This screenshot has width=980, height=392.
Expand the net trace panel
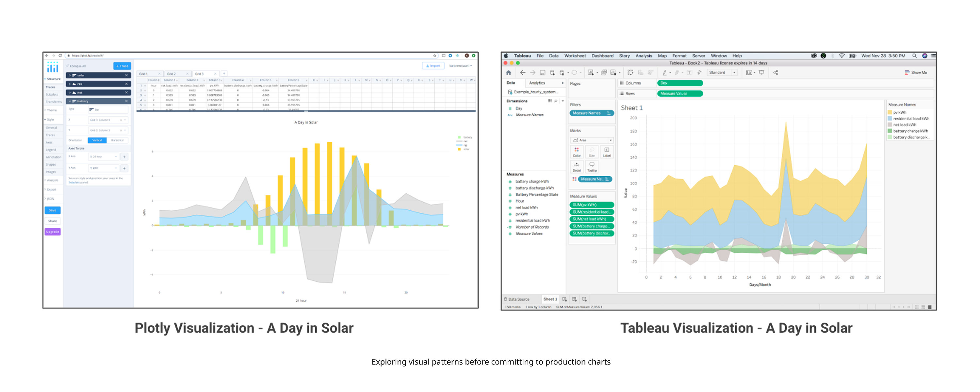(70, 92)
